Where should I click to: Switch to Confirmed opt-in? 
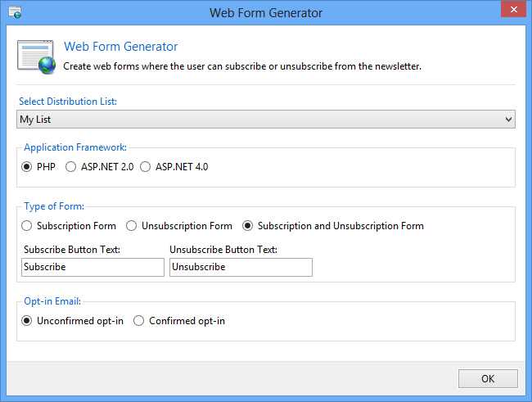(140, 321)
